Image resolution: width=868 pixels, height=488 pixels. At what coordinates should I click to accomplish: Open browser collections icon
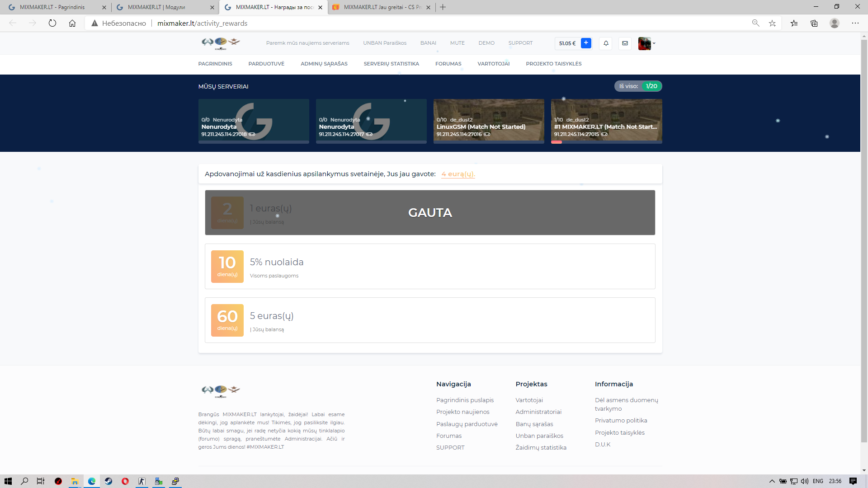(814, 23)
